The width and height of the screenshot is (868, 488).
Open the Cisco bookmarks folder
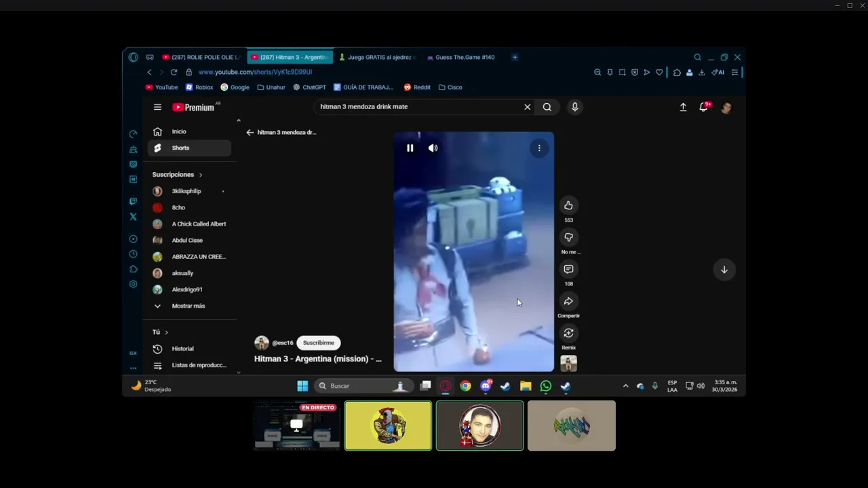click(450, 87)
